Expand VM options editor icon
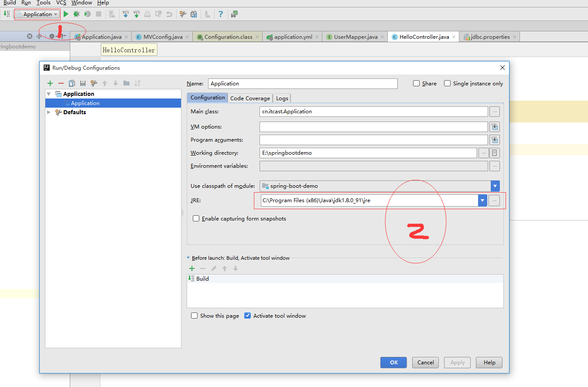Image resolution: width=588 pixels, height=387 pixels. (x=495, y=127)
